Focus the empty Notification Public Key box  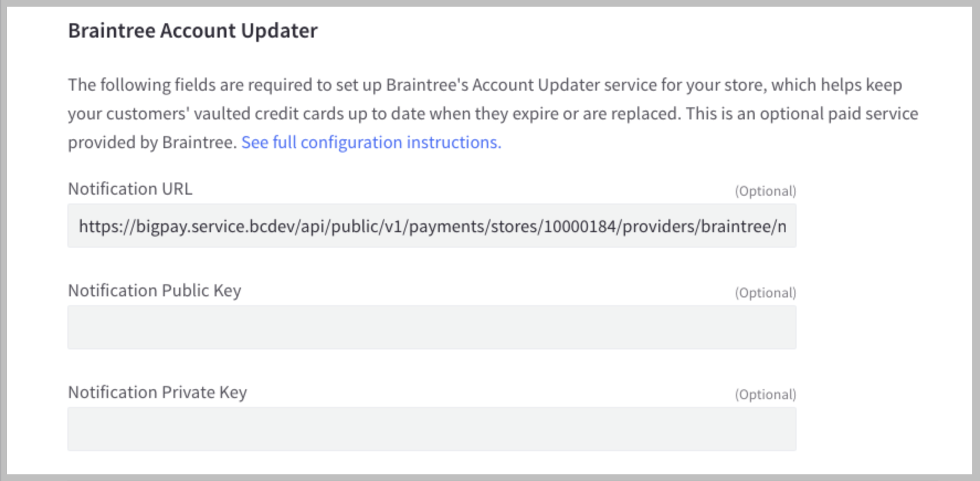coord(431,327)
